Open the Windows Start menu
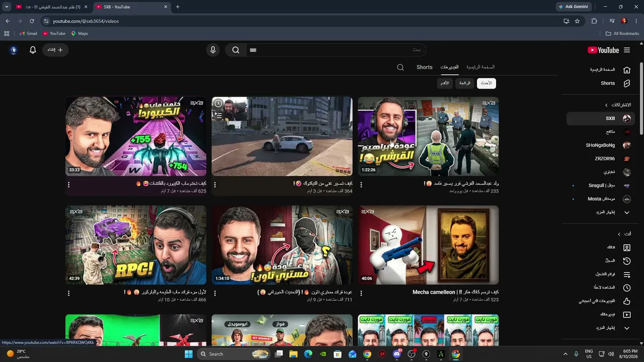This screenshot has height=362, width=644. pyautogui.click(x=189, y=354)
